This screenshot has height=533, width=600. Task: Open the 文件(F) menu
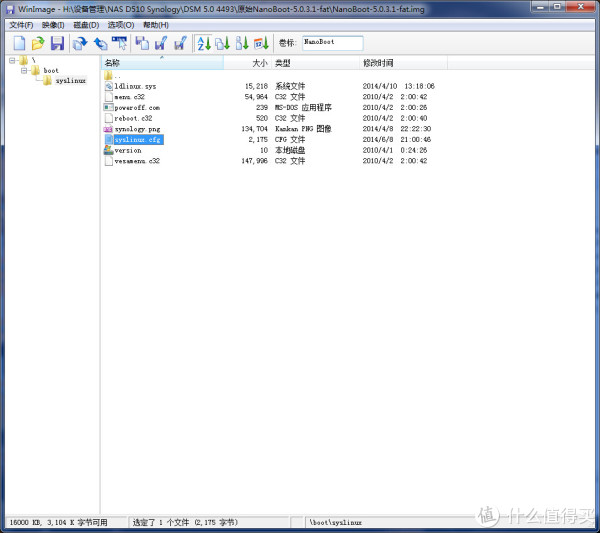click(x=21, y=24)
